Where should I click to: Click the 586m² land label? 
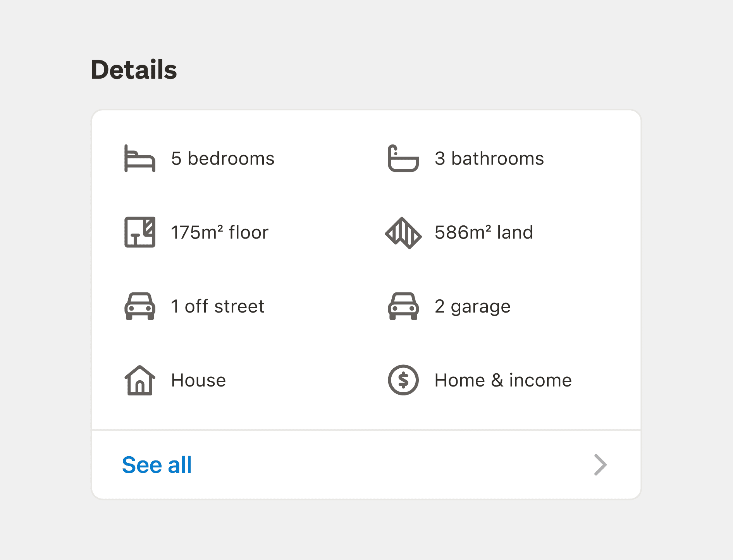pyautogui.click(x=484, y=232)
